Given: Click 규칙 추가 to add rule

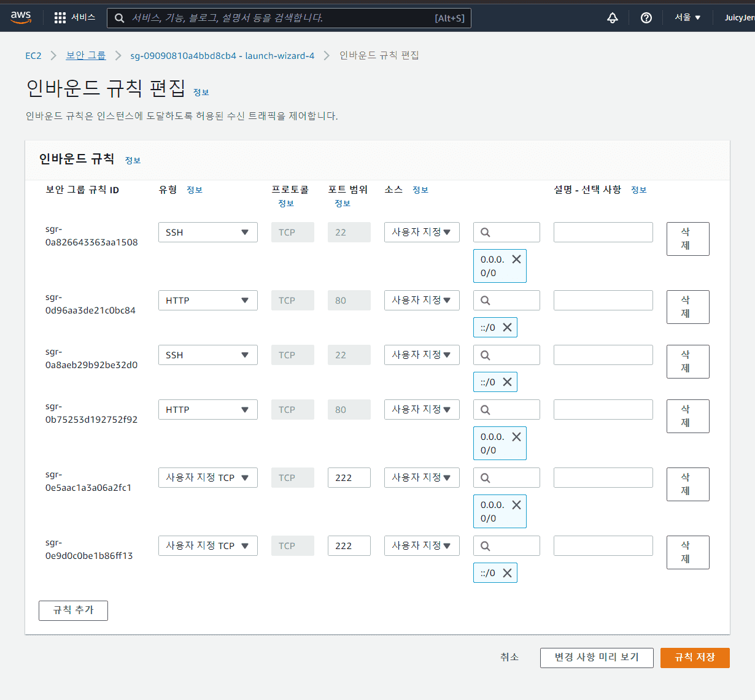Looking at the screenshot, I should pyautogui.click(x=73, y=611).
